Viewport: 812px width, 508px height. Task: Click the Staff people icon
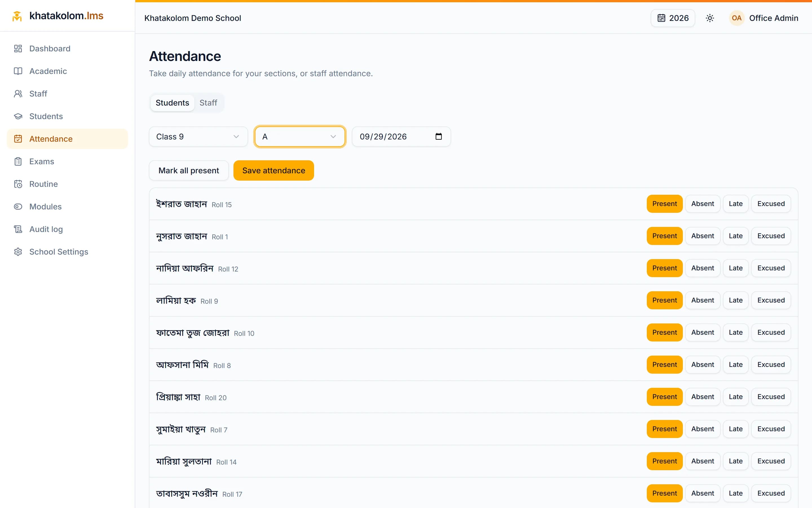pos(18,94)
